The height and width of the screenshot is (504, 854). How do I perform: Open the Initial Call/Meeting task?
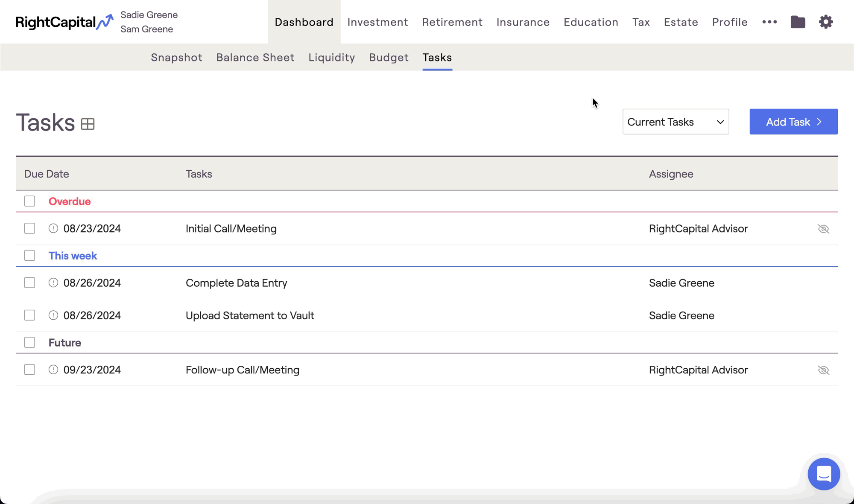click(231, 228)
